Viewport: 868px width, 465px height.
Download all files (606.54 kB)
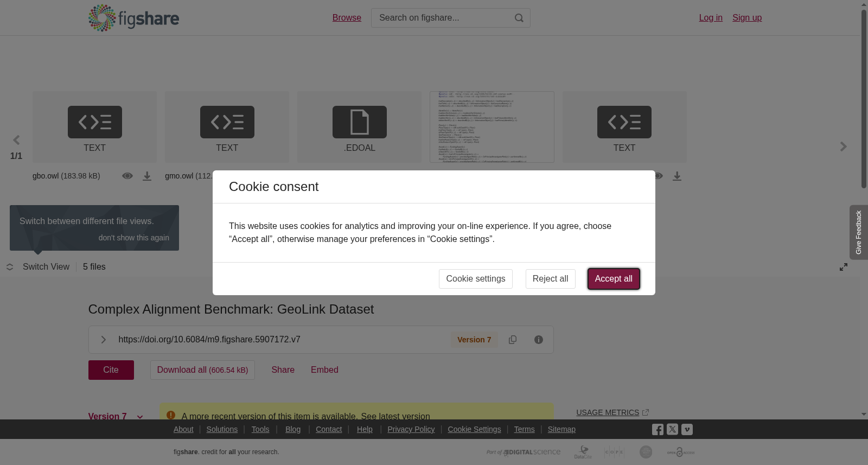click(202, 370)
